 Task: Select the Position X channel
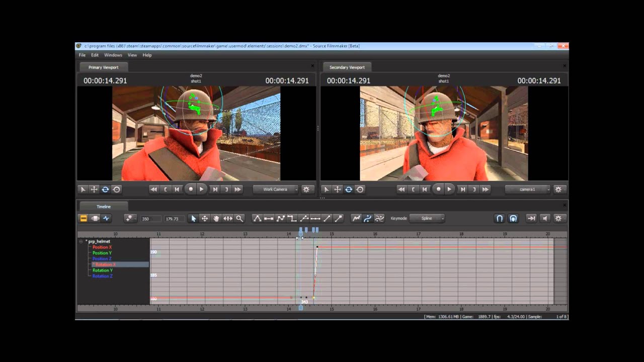click(x=102, y=247)
